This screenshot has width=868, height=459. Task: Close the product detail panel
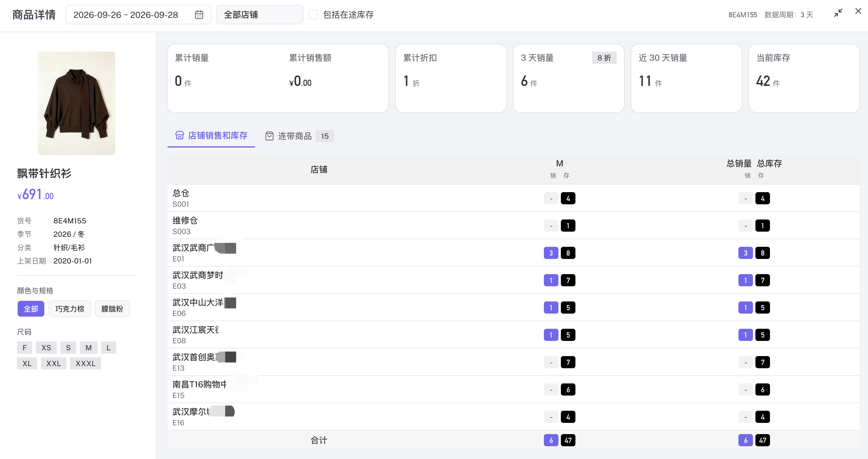point(858,11)
